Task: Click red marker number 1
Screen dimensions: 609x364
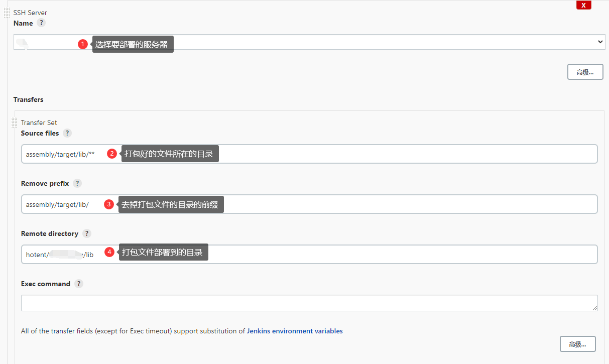Action: pos(83,44)
